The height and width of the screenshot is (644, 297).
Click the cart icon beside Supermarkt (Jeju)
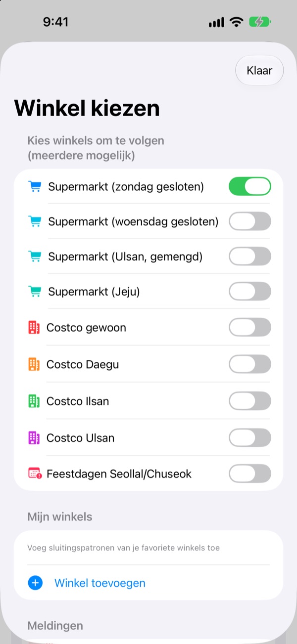[x=35, y=292]
